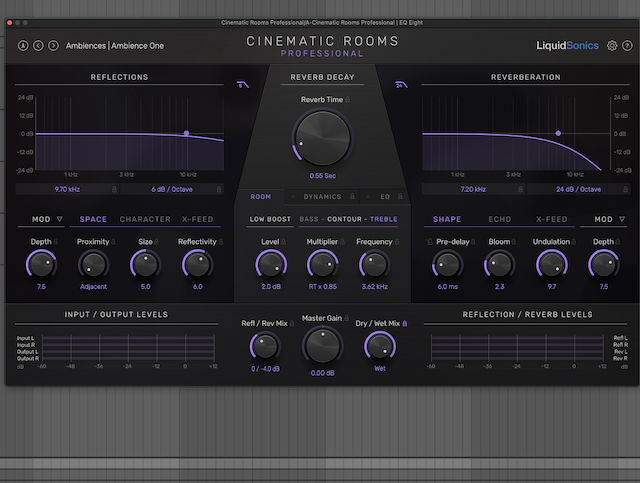
Task: Click the Master Gain knob
Action: (322, 346)
